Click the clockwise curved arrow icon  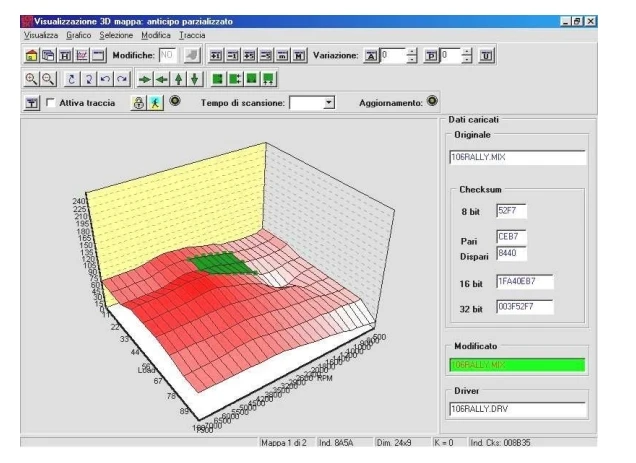click(122, 79)
